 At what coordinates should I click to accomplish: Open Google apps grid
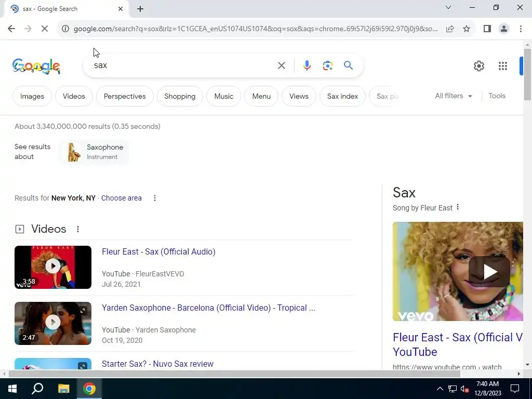coord(502,66)
